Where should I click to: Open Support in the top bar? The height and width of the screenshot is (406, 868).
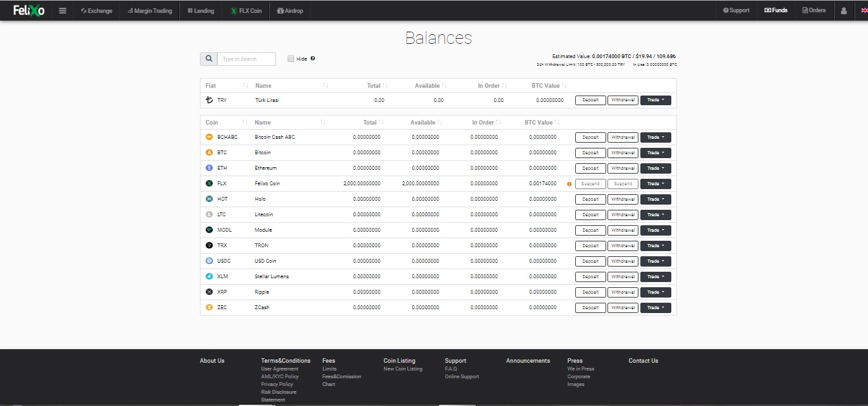(736, 10)
